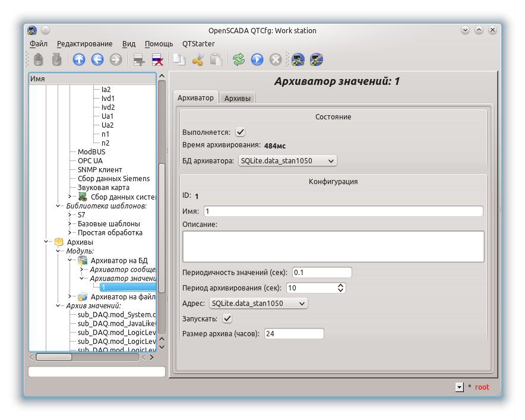Click the add item toolbar icon
Viewport: 525px width, 420px height.
(x=139, y=59)
